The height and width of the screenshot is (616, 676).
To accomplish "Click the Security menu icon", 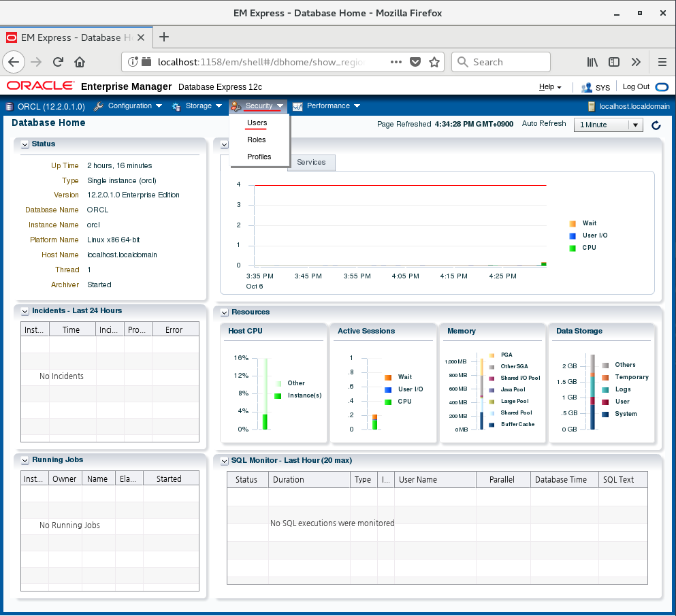I will click(x=236, y=106).
